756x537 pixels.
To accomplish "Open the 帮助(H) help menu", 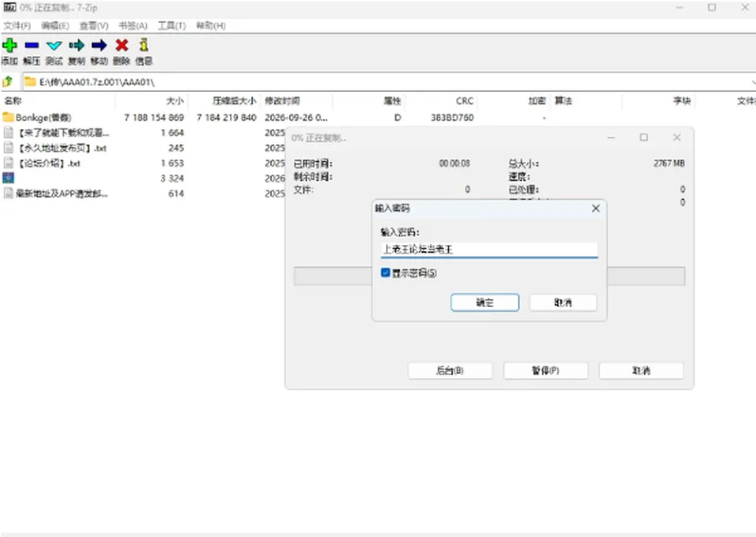I will 211,25.
